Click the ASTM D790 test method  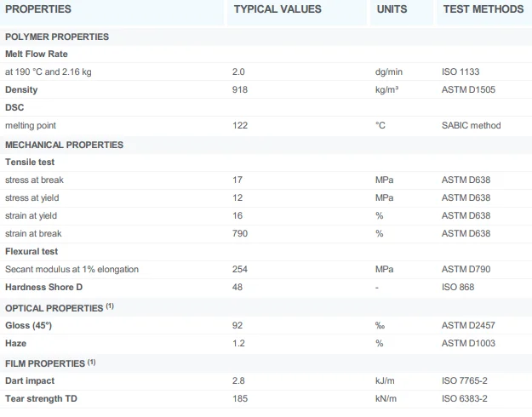click(x=466, y=269)
